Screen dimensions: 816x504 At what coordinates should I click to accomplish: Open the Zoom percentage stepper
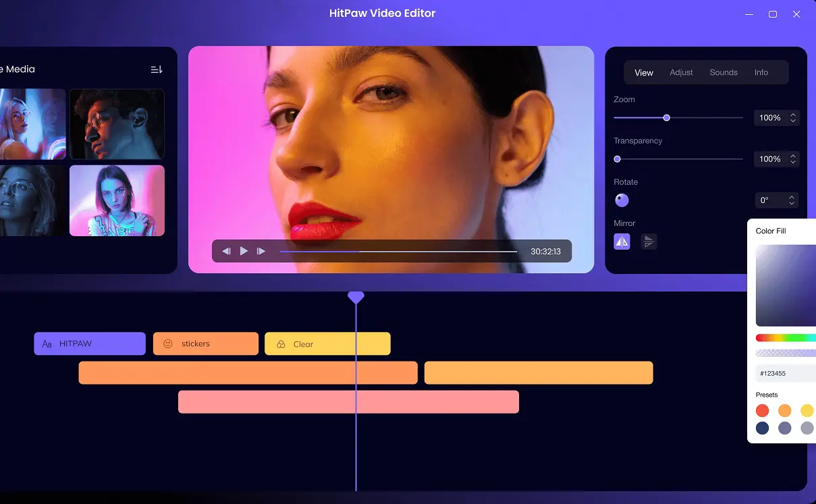tap(793, 118)
